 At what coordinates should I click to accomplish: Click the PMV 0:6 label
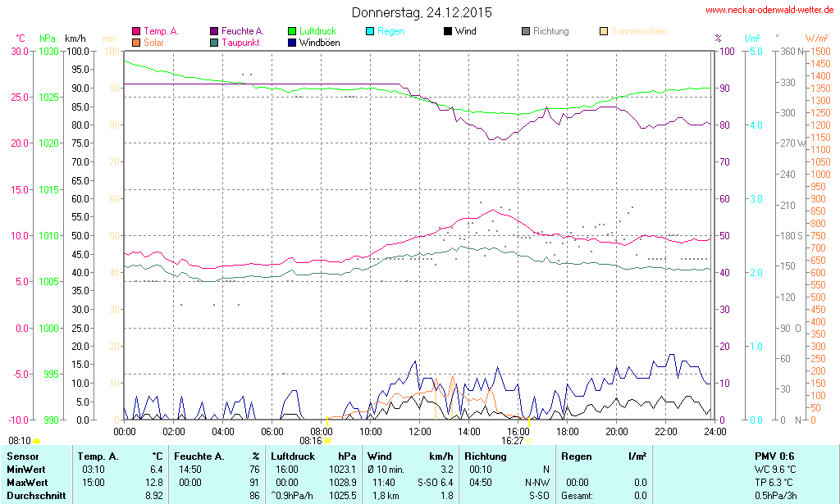[x=774, y=456]
